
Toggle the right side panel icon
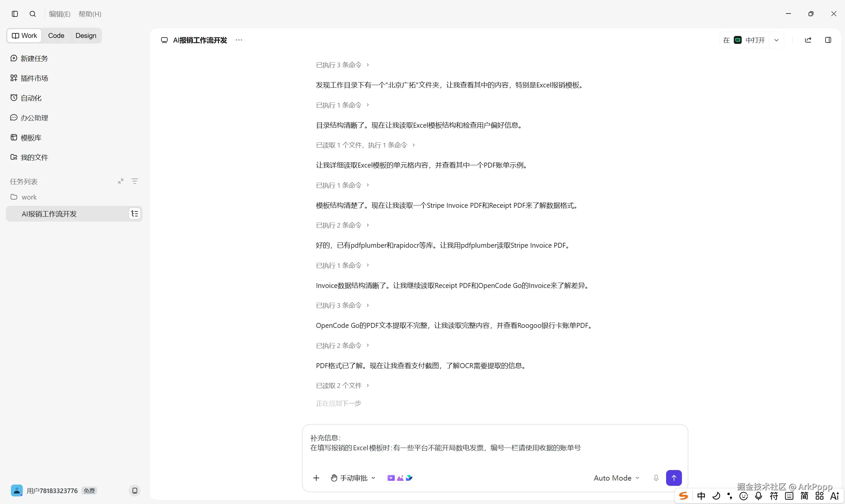828,40
